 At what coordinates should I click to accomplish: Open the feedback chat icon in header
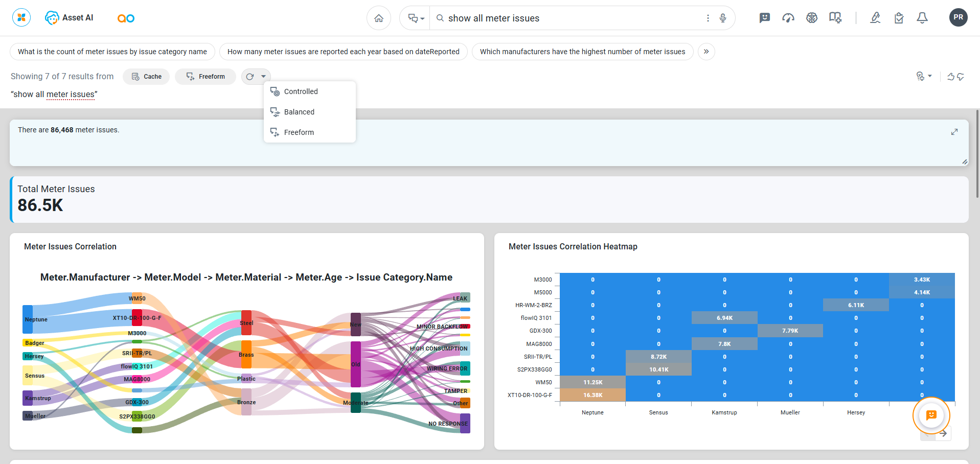coord(765,18)
